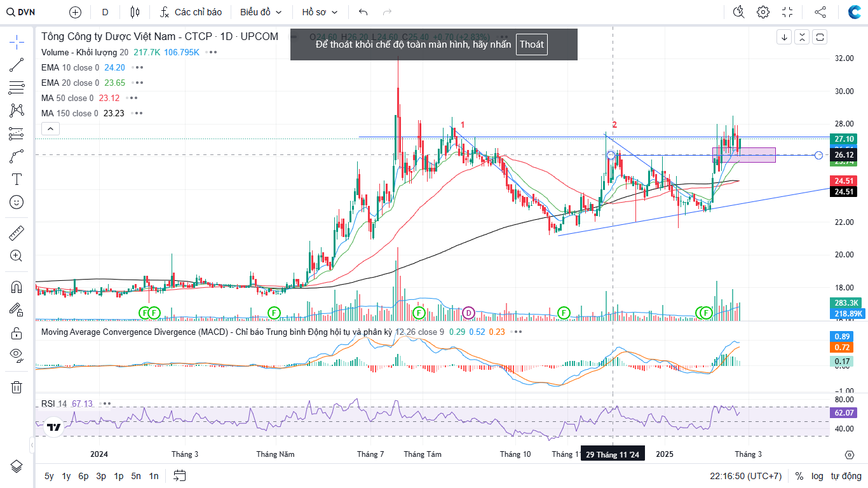Open chart settings gear in top bar
The width and height of the screenshot is (868, 488).
click(763, 12)
